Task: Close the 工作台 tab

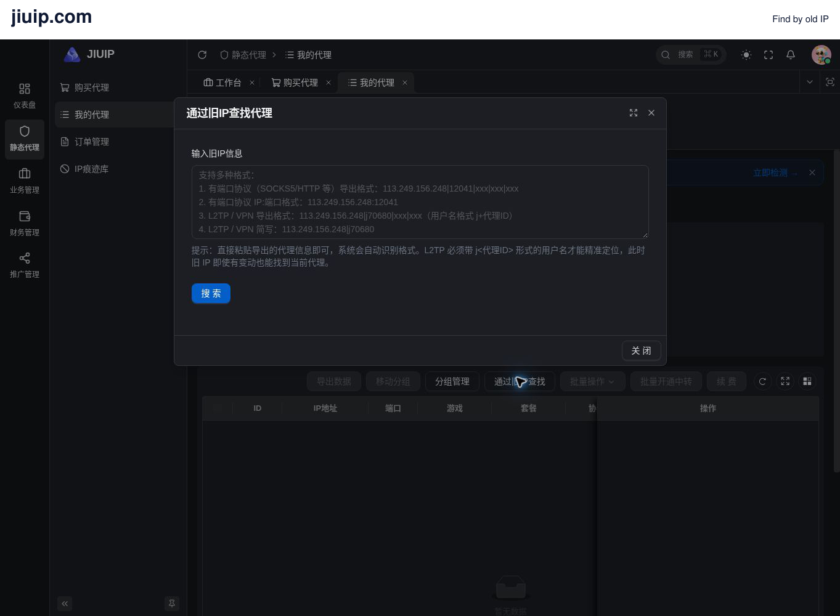Action: tap(252, 83)
